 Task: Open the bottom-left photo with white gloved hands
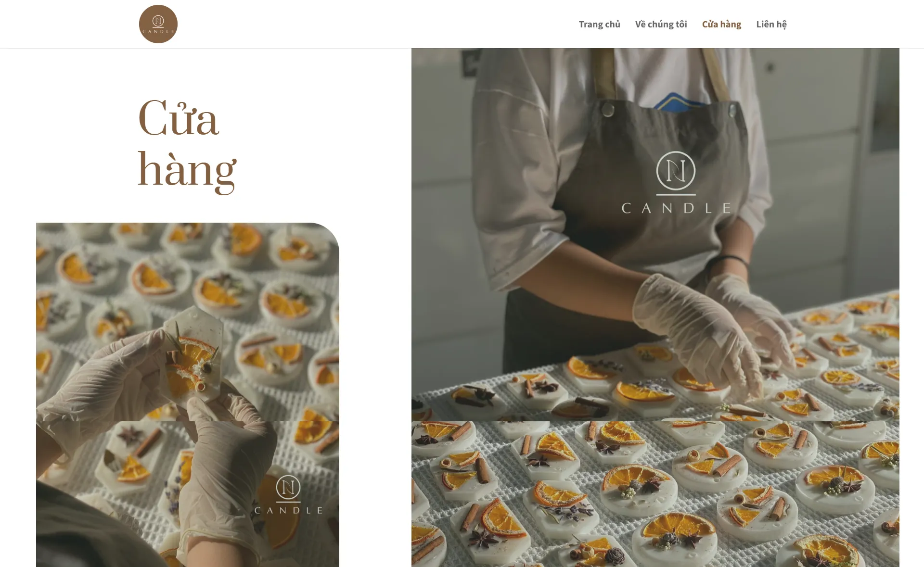pyautogui.click(x=188, y=494)
